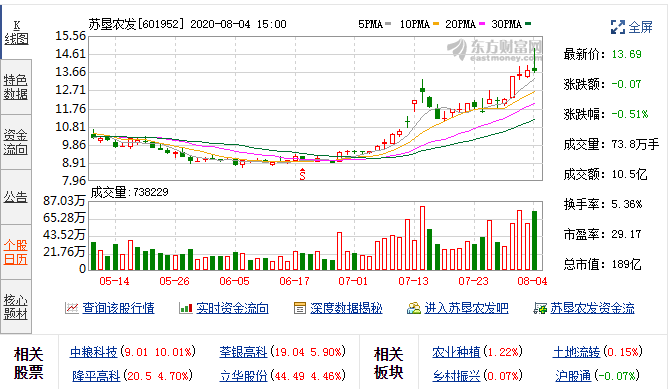Open related stock 立华股份
This screenshot has width=668, height=389.
(x=243, y=376)
